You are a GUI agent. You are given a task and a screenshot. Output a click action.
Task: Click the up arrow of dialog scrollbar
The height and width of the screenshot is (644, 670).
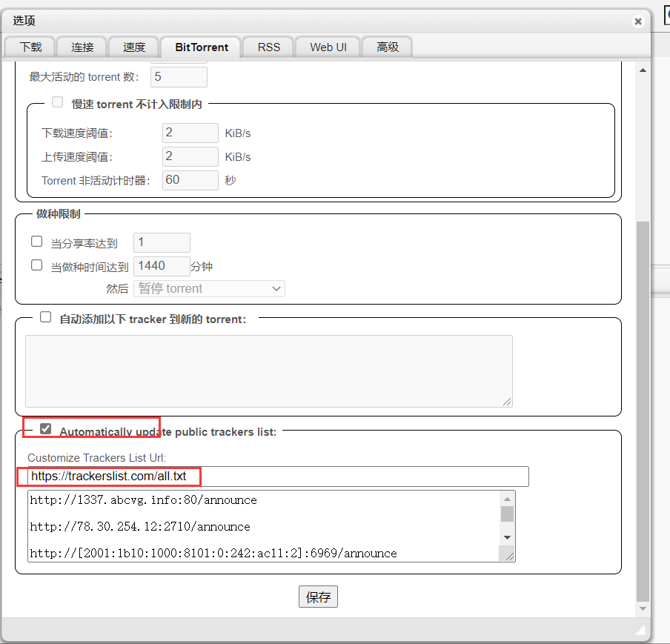pos(643,70)
